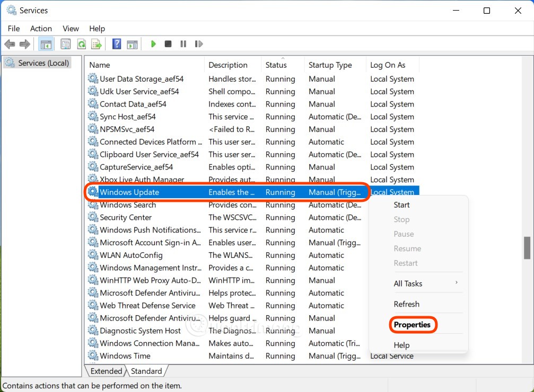Click the Restart Service toolbar icon
534x392 pixels.
(198, 44)
